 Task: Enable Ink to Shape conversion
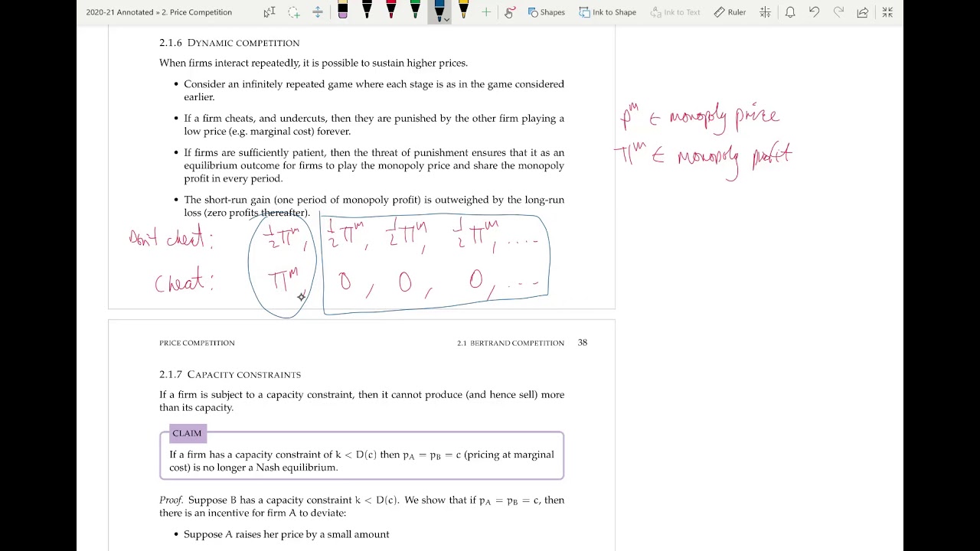coord(607,12)
